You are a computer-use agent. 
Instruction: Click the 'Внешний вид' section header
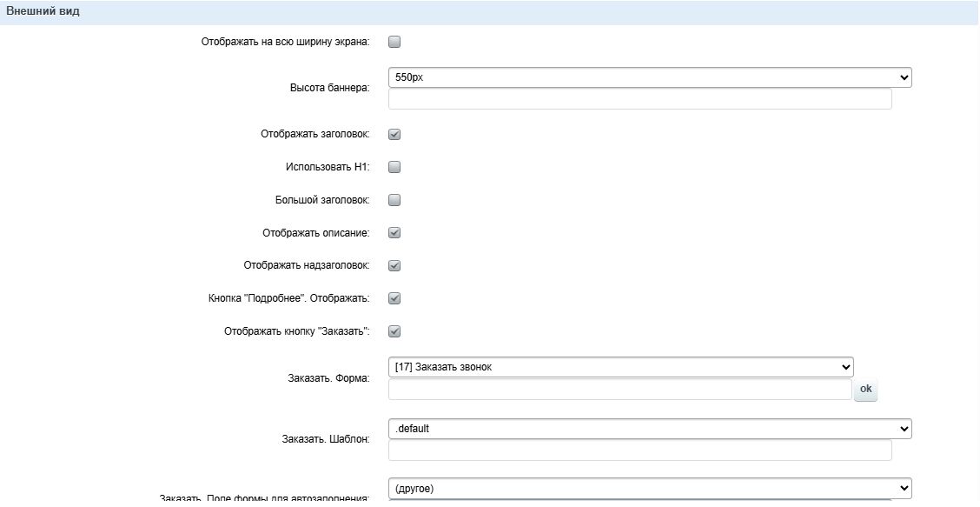pos(43,11)
